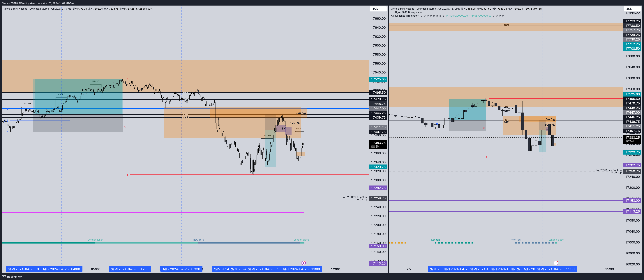
Task: Click the purple 17153.00 label on right chart
Action: click(x=632, y=201)
